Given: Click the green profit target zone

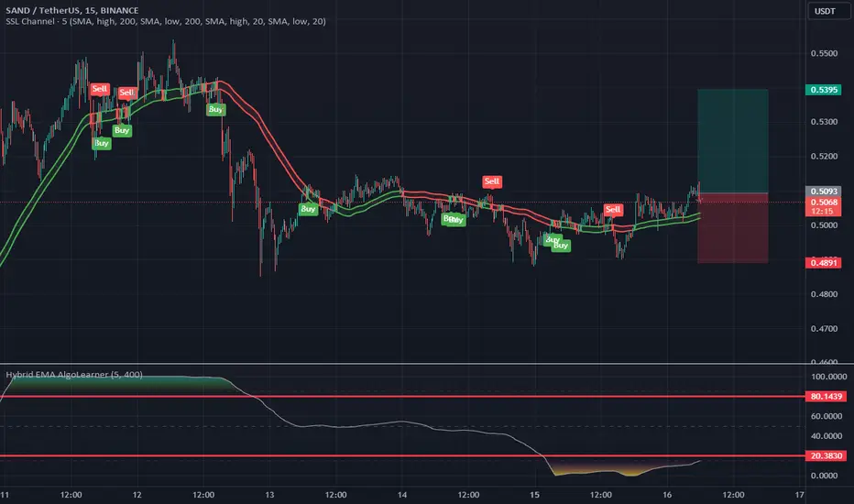Looking at the screenshot, I should pos(732,141).
